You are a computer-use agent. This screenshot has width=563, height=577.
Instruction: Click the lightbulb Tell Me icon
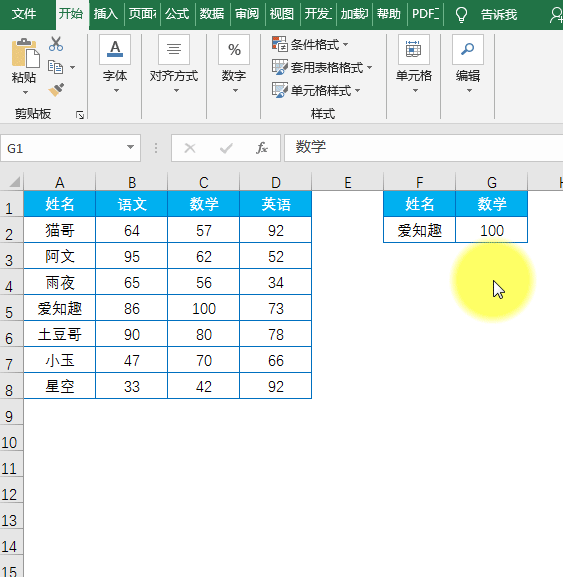point(461,15)
